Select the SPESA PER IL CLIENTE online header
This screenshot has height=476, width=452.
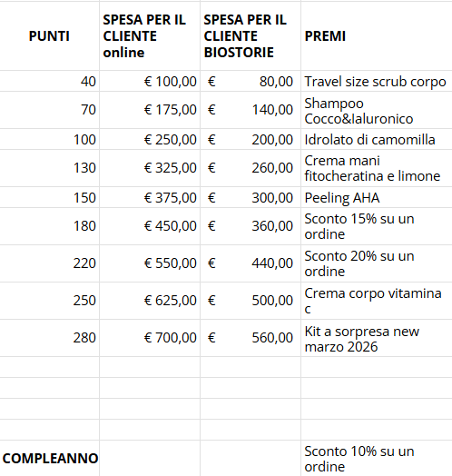coord(150,36)
